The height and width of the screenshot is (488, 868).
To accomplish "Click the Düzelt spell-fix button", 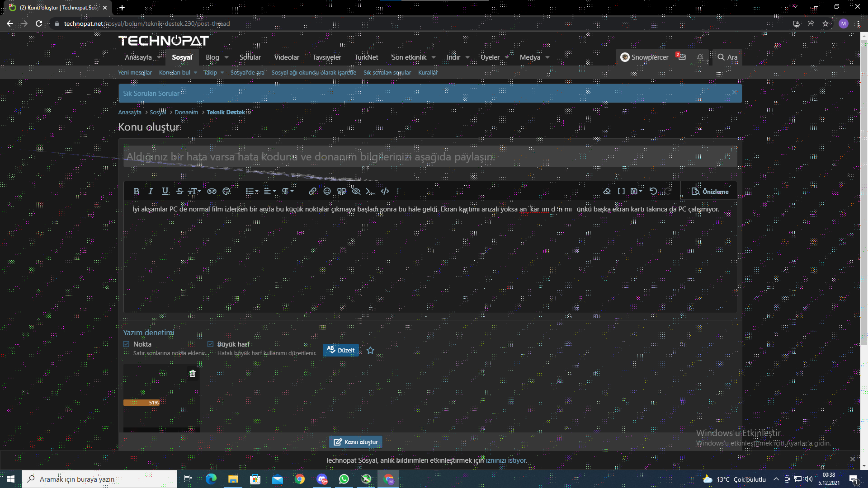I will point(341,350).
